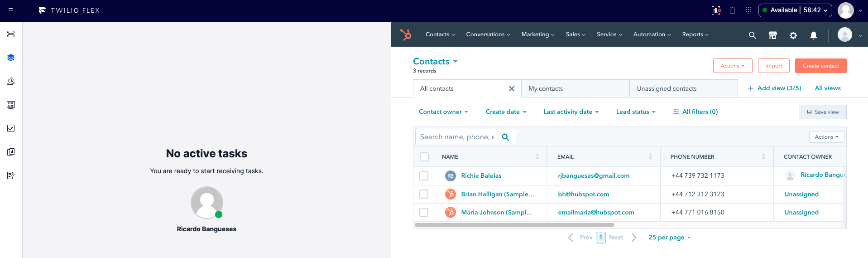Open the Last activity date filter
This screenshot has width=868, height=258.
571,112
